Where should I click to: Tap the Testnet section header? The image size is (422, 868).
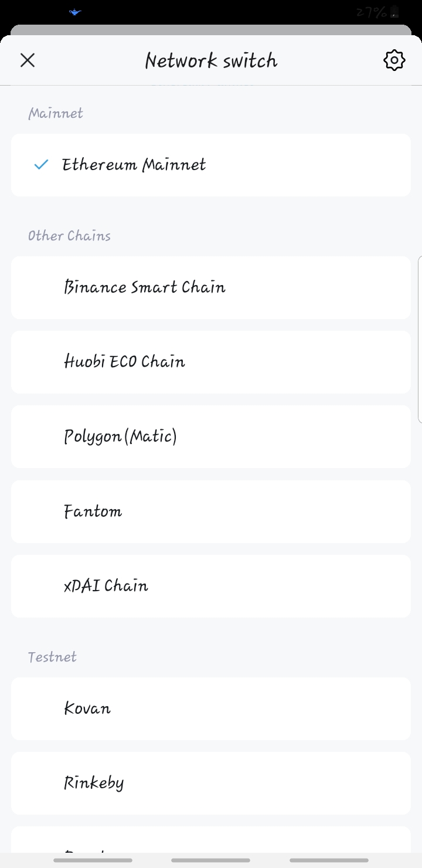click(x=52, y=657)
